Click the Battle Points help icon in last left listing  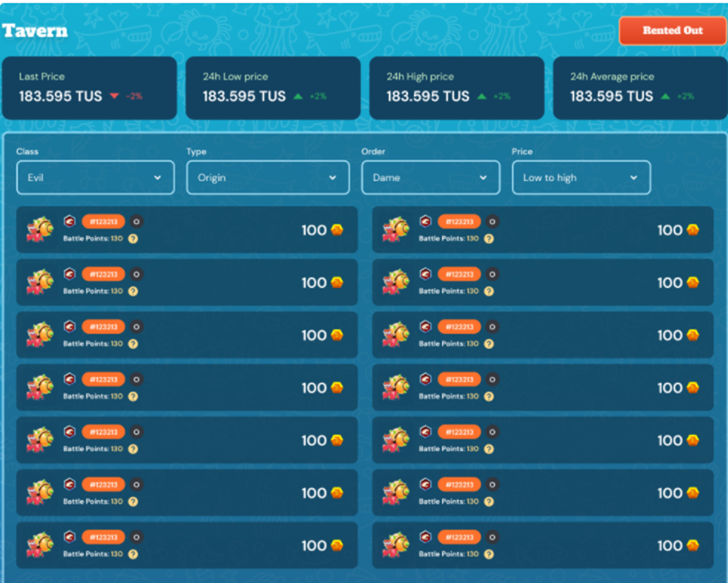[132, 554]
